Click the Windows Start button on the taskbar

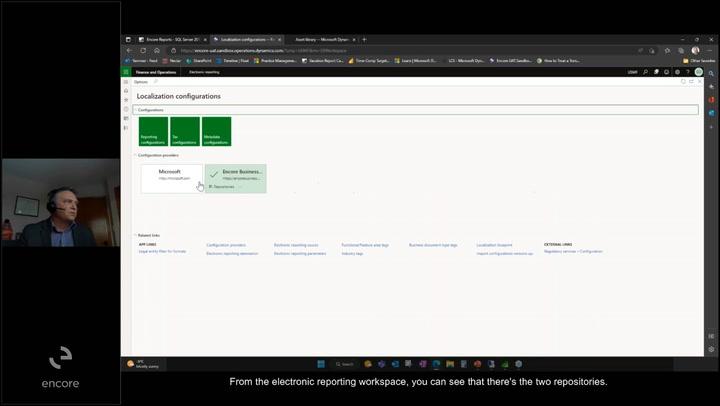click(321, 364)
